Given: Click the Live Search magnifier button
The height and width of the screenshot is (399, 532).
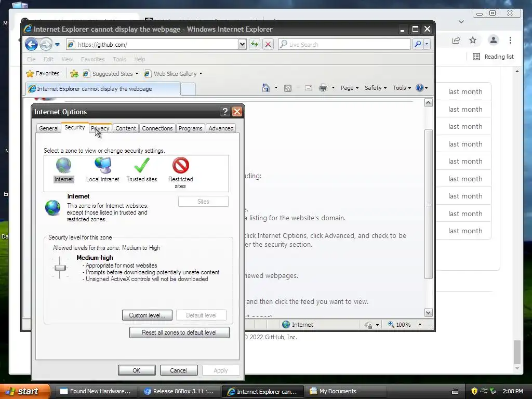Looking at the screenshot, I should pyautogui.click(x=418, y=44).
